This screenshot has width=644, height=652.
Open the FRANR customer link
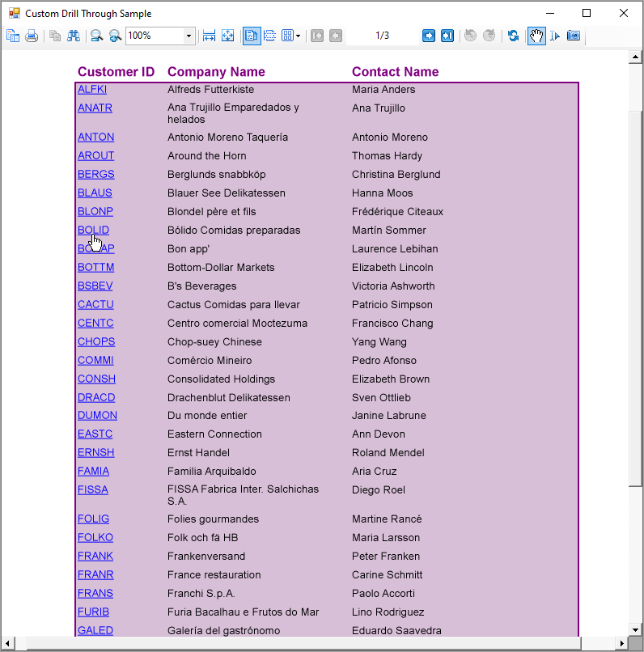click(95, 574)
